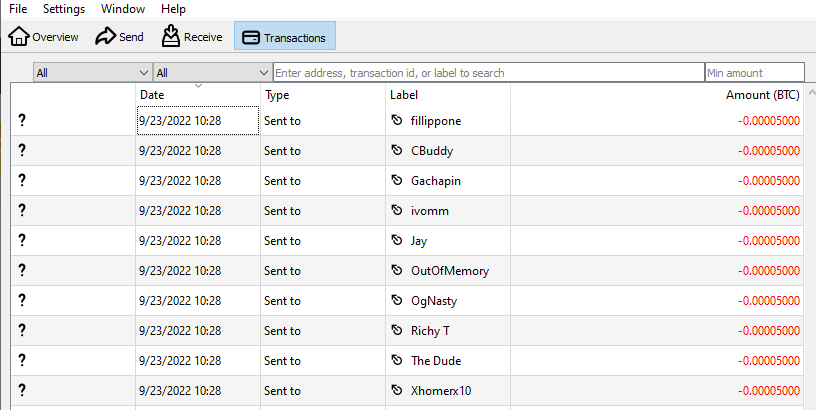Open the Overview house icon
The image size is (816, 410).
pyautogui.click(x=19, y=36)
